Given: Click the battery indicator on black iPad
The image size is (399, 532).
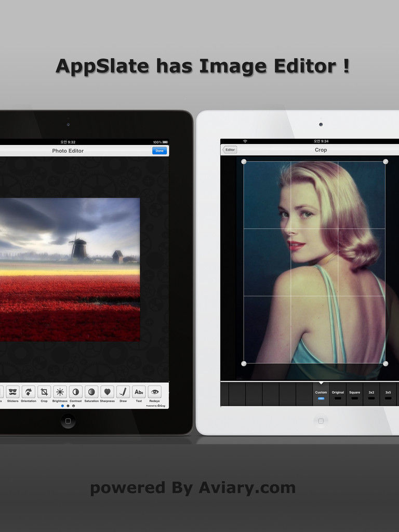Looking at the screenshot, I should click(x=165, y=142).
